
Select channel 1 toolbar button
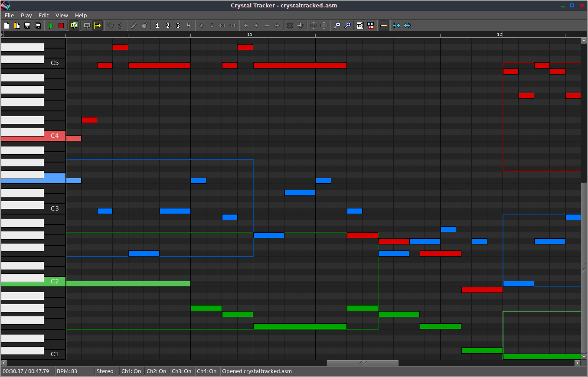157,26
